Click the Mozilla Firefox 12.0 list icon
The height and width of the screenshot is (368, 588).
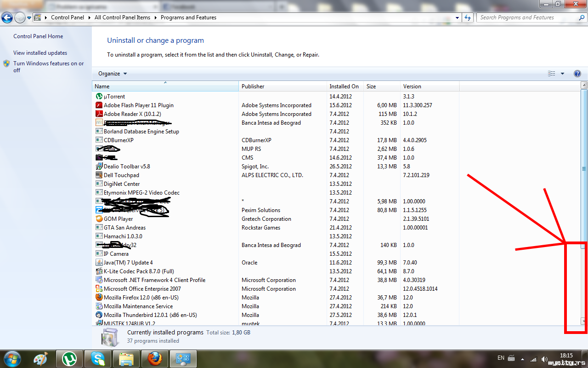(x=99, y=298)
